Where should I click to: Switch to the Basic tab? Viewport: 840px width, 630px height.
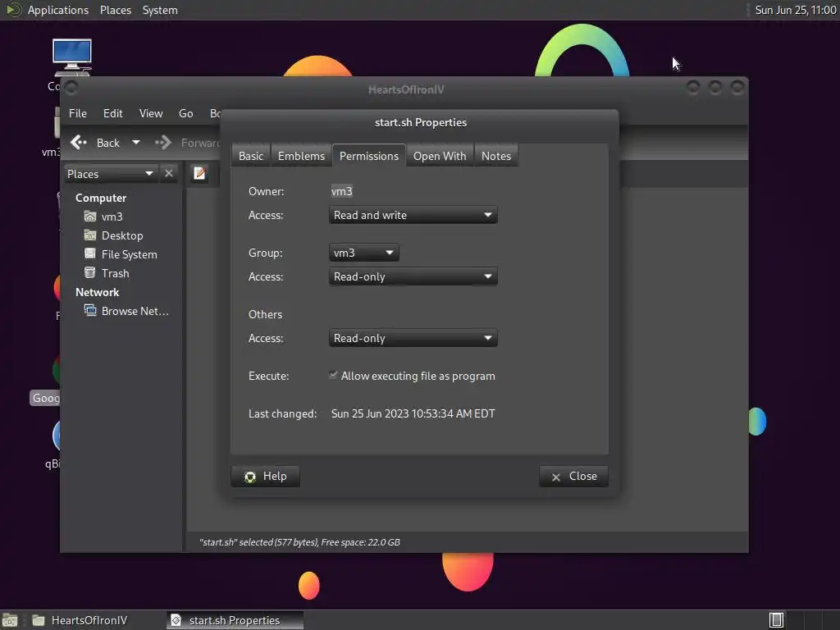pyautogui.click(x=251, y=156)
